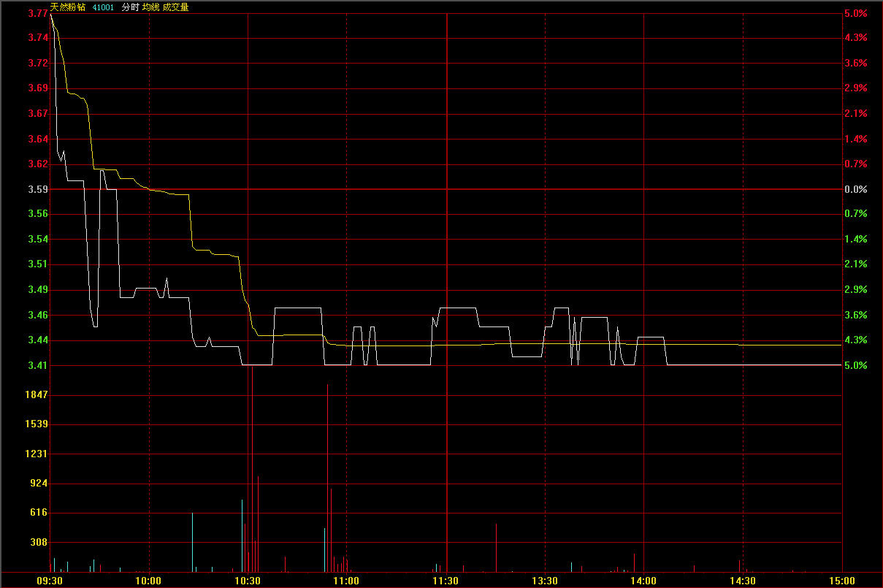Select the 3.56 price axis label
This screenshot has height=588, width=883.
[38, 214]
